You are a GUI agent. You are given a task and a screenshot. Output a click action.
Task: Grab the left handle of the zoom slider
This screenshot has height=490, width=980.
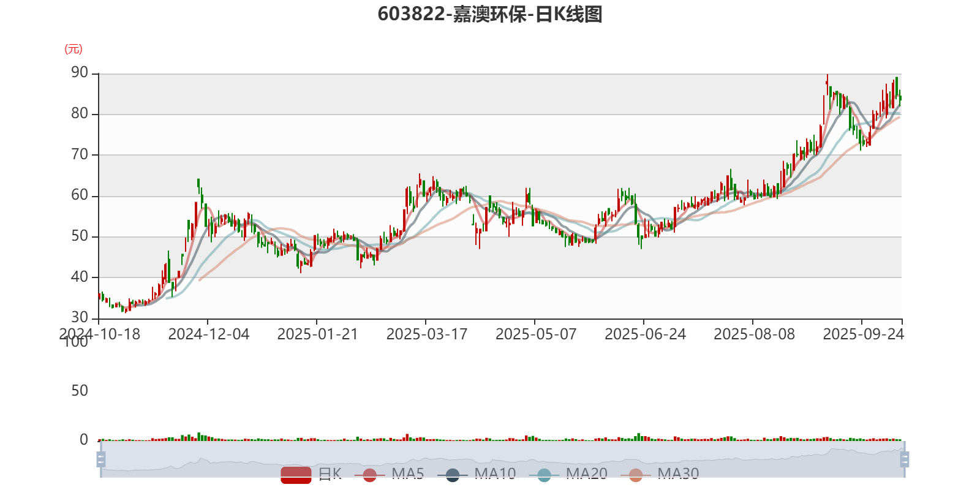(x=101, y=459)
